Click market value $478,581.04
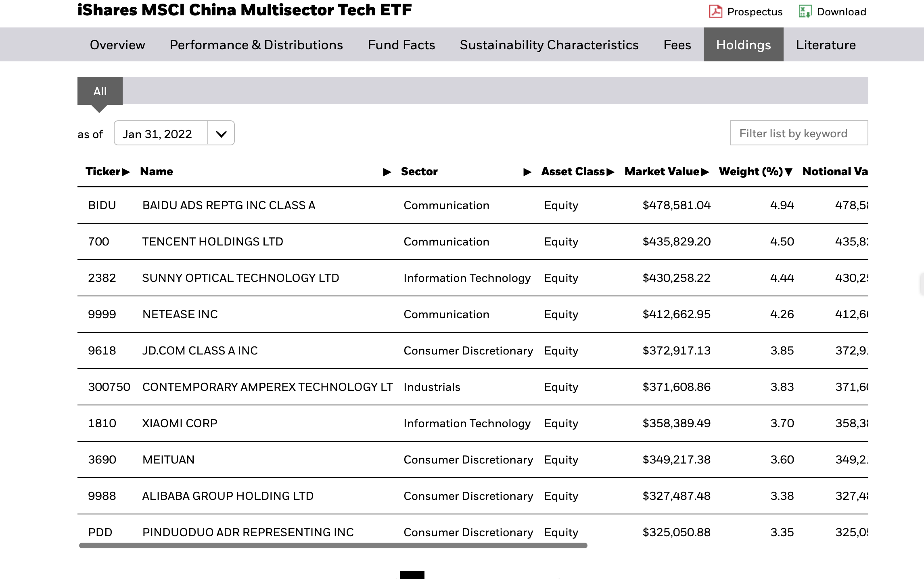The height and width of the screenshot is (579, 924). tap(677, 205)
